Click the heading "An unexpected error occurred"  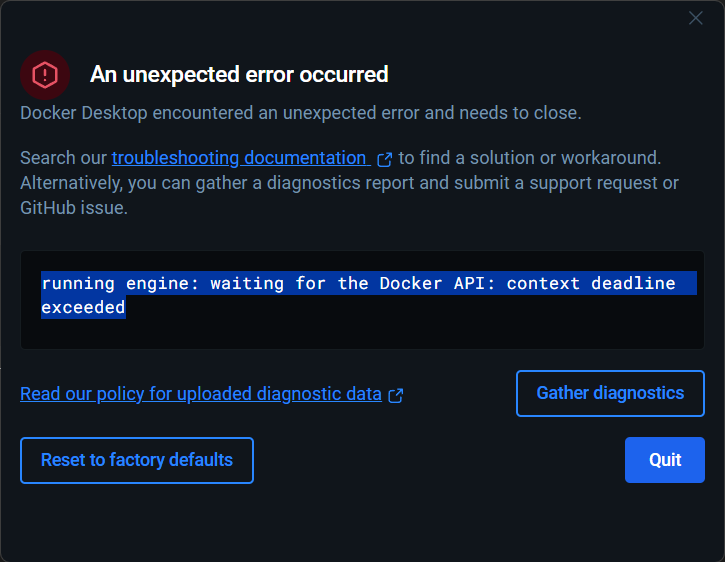click(239, 74)
